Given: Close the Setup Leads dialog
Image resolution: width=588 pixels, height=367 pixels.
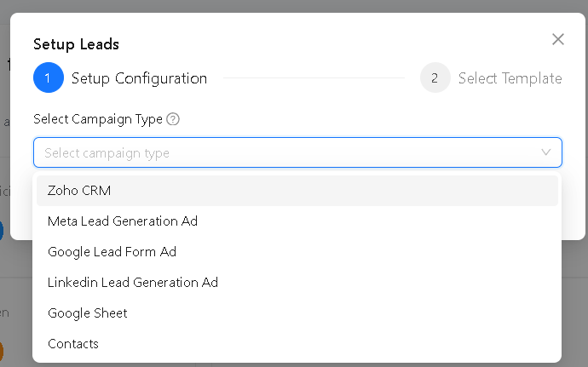Looking at the screenshot, I should (557, 39).
